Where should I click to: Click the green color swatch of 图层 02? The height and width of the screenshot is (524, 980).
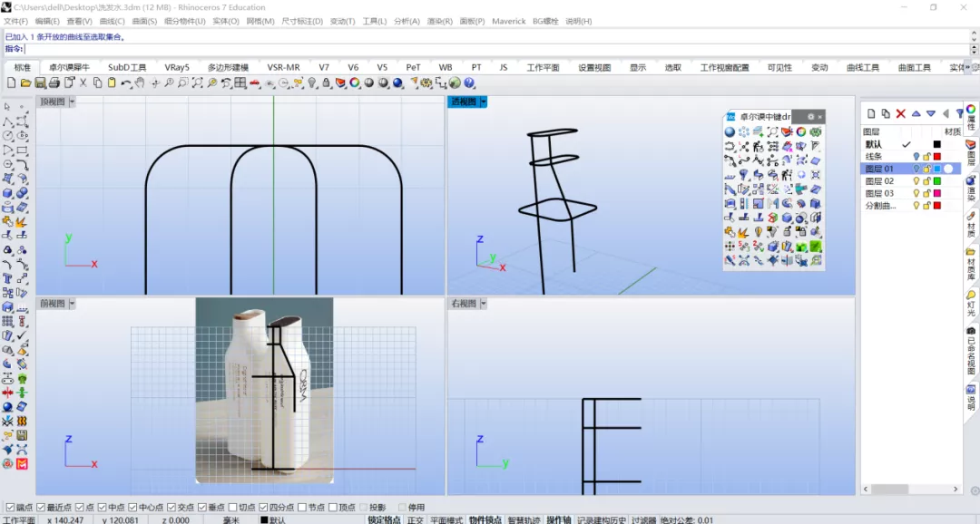936,181
